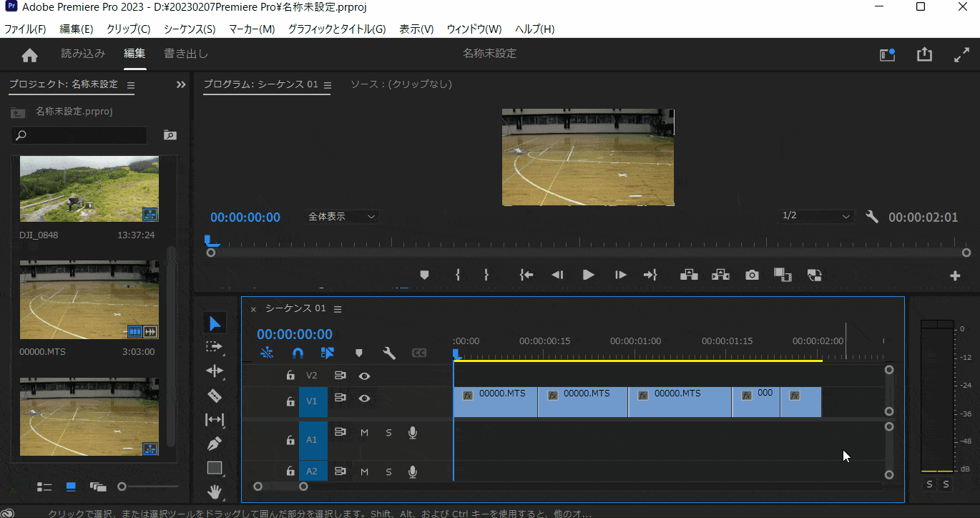Activate the Hand tool

pyautogui.click(x=215, y=493)
